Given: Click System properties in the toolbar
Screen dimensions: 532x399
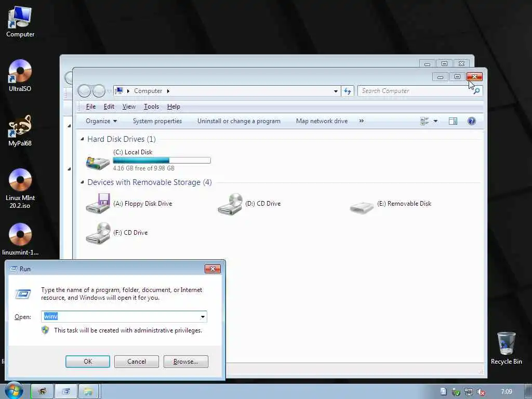Looking at the screenshot, I should [x=157, y=121].
